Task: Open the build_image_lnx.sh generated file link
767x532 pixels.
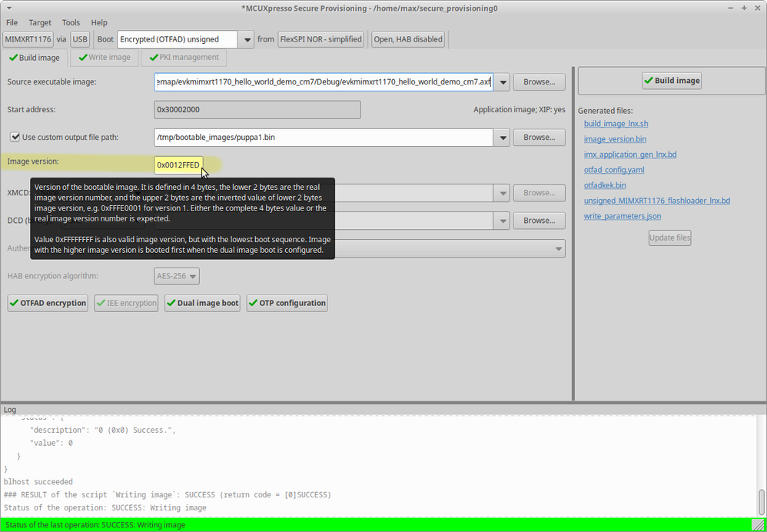Action: click(x=616, y=124)
